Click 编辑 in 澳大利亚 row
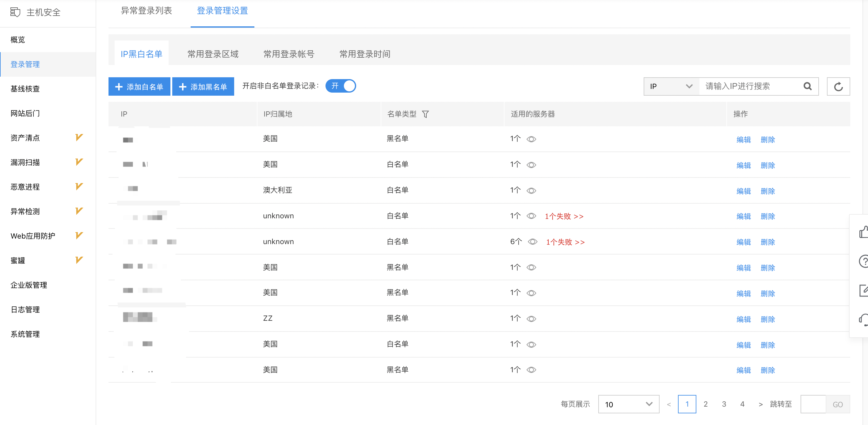 point(743,191)
